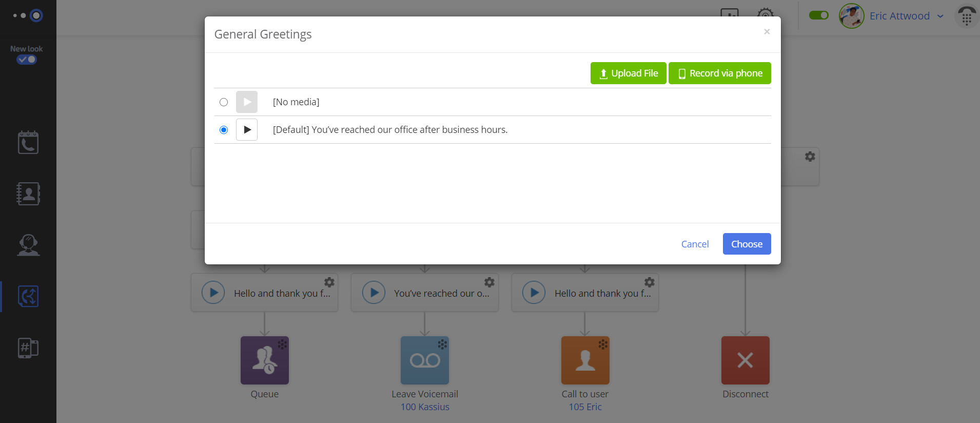This screenshot has width=980, height=423.
Task: Open gear settings on the card behind the dialog's right edge
Action: click(810, 157)
